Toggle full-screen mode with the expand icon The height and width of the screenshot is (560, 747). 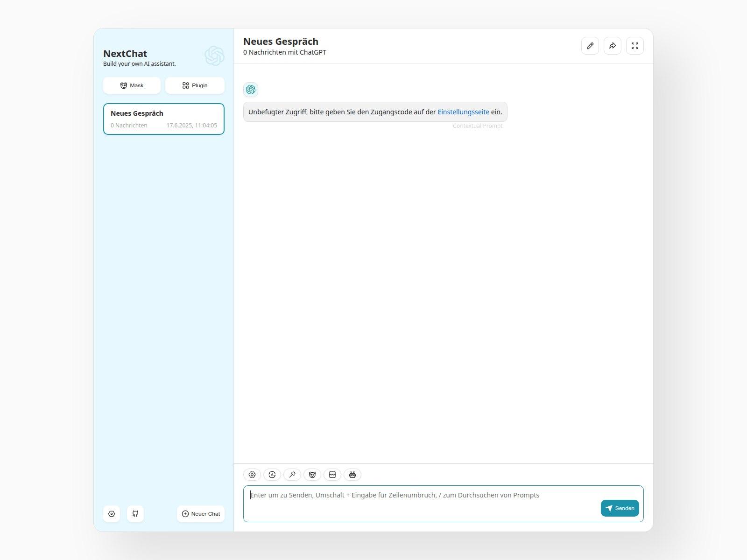coord(635,46)
